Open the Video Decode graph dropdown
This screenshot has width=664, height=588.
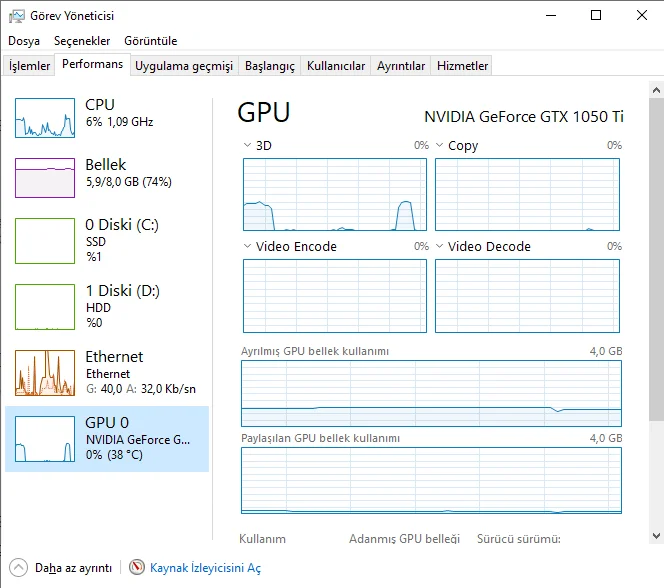(x=440, y=247)
